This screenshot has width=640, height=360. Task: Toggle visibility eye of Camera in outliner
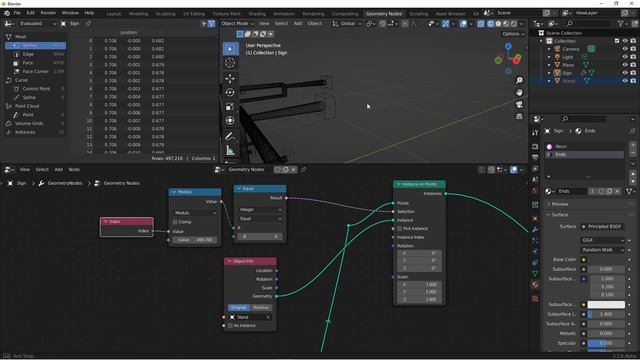click(x=625, y=49)
